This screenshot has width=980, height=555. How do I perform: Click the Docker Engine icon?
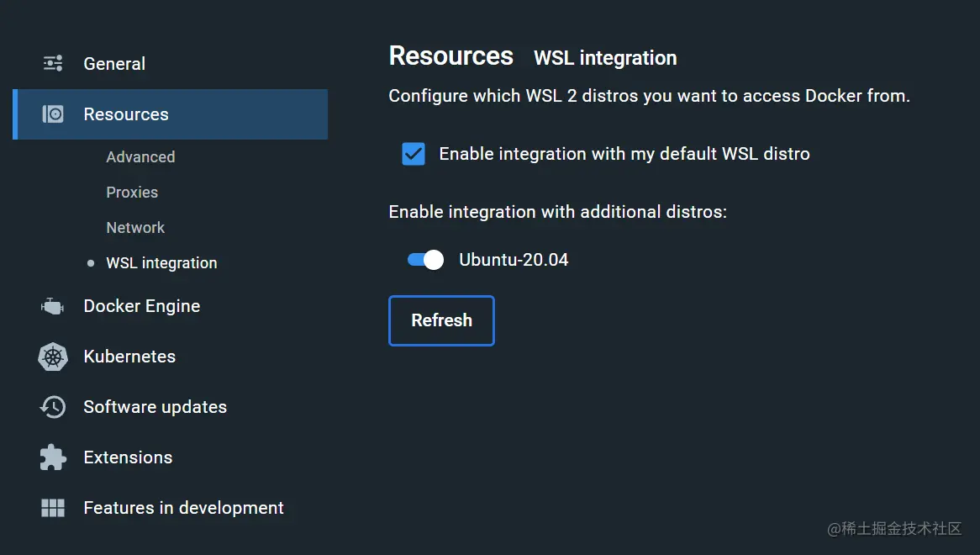pos(52,307)
